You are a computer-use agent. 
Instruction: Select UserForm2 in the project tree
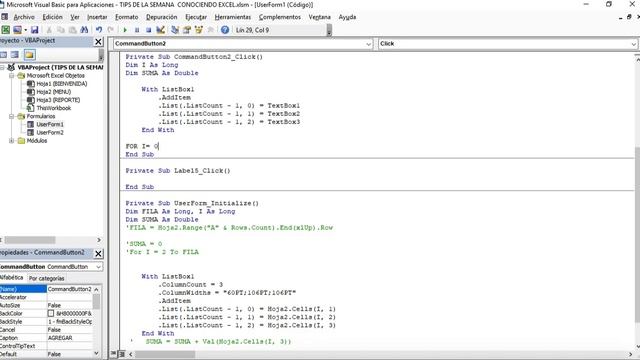(50, 133)
